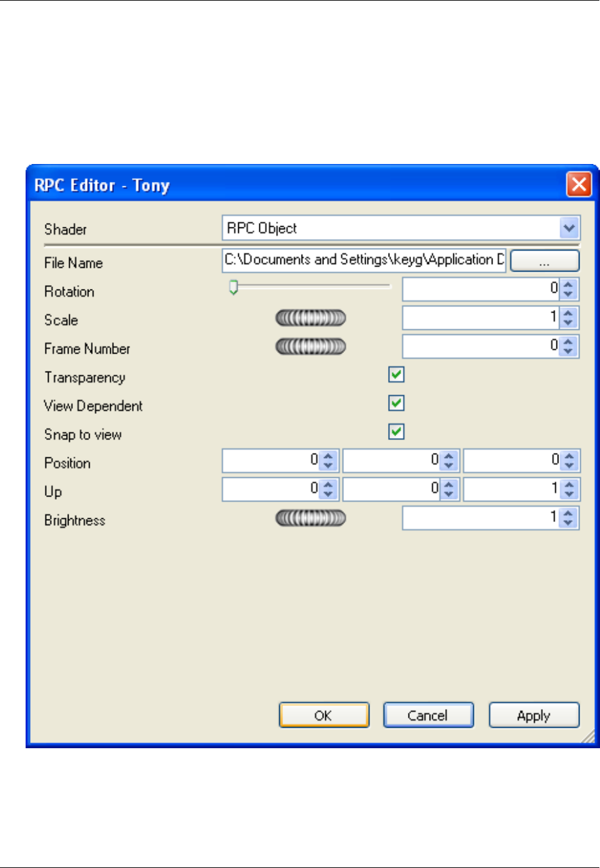Image resolution: width=600 pixels, height=868 pixels.
Task: Click the Brightness value field
Action: point(481,518)
